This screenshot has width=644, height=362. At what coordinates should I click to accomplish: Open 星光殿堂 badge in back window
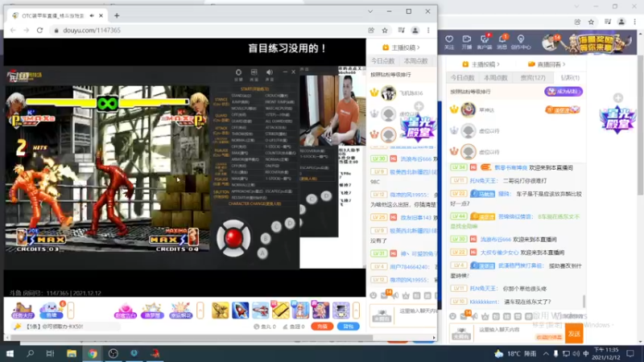617,119
